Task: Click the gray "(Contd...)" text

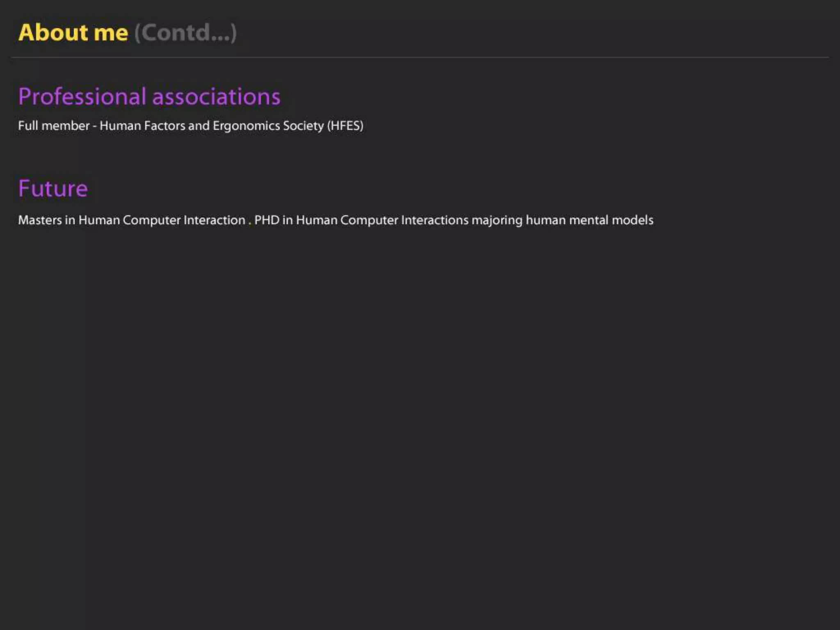Action: point(185,32)
